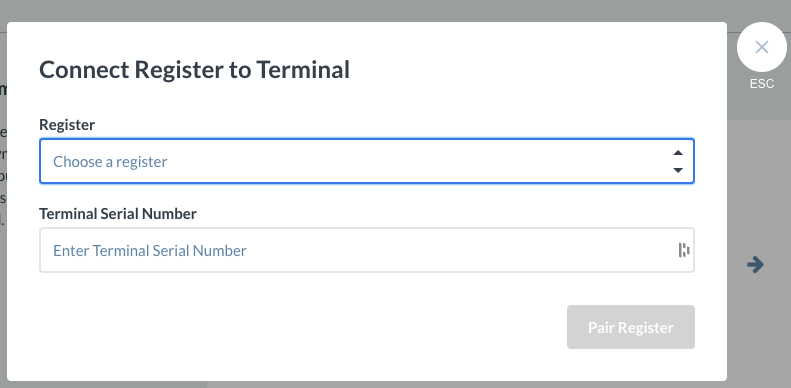Open the Choose a register dropdown

click(367, 161)
